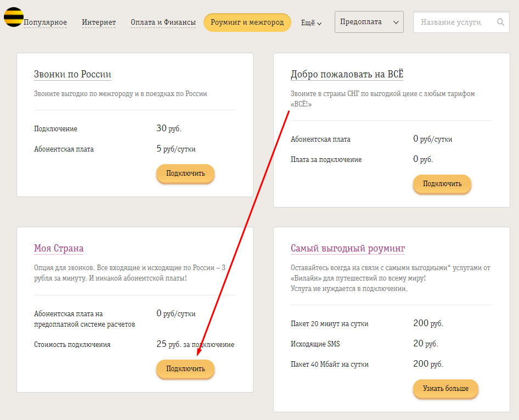Click the Название услуги search field
Image resolution: width=519 pixels, height=420 pixels.
pos(454,23)
